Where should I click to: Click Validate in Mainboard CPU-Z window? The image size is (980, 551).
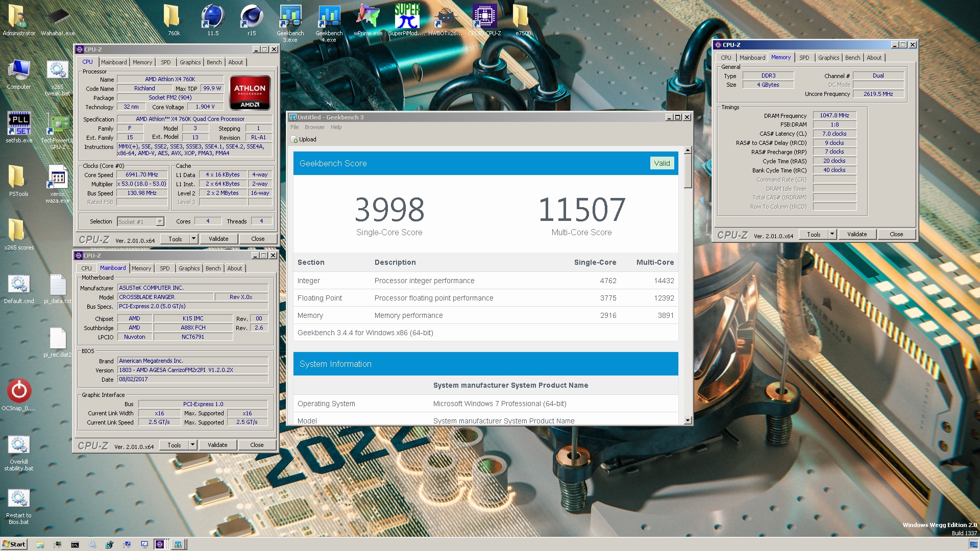coord(217,445)
